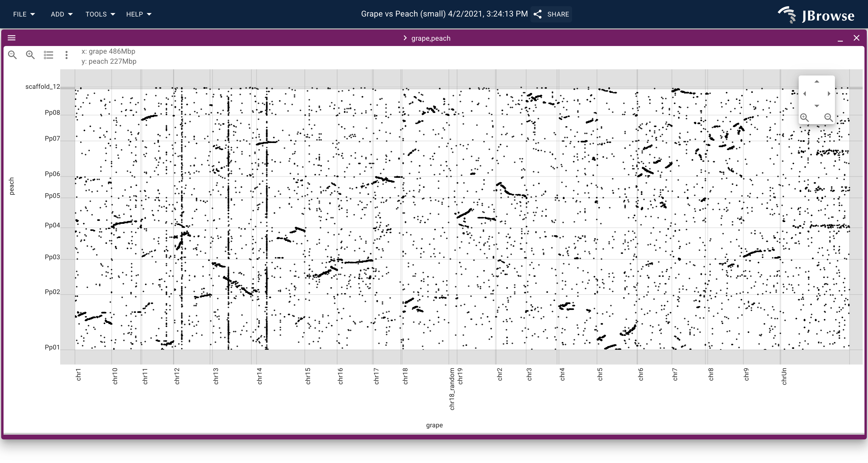Viewport: 868px width, 463px height.
Task: Click the chr14 x-axis label
Action: tap(259, 376)
